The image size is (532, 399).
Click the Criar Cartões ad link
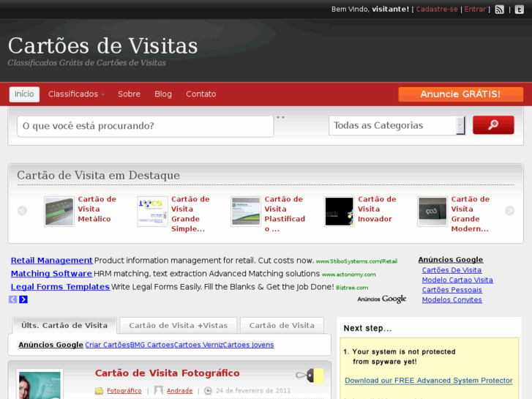point(108,345)
